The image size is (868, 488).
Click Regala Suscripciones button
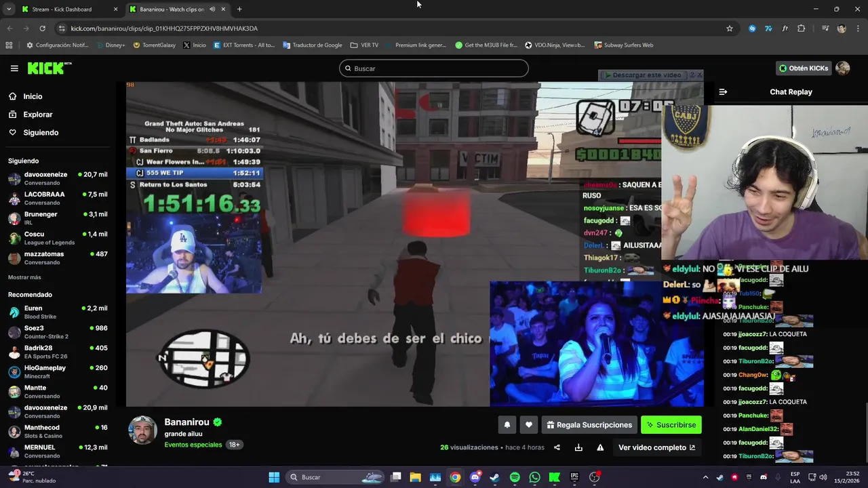tap(589, 425)
